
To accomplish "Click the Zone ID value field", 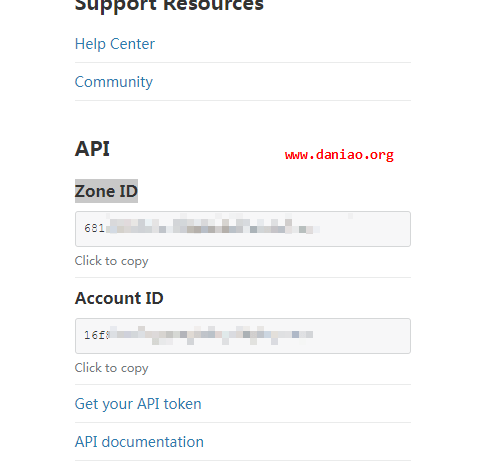I will (x=243, y=229).
